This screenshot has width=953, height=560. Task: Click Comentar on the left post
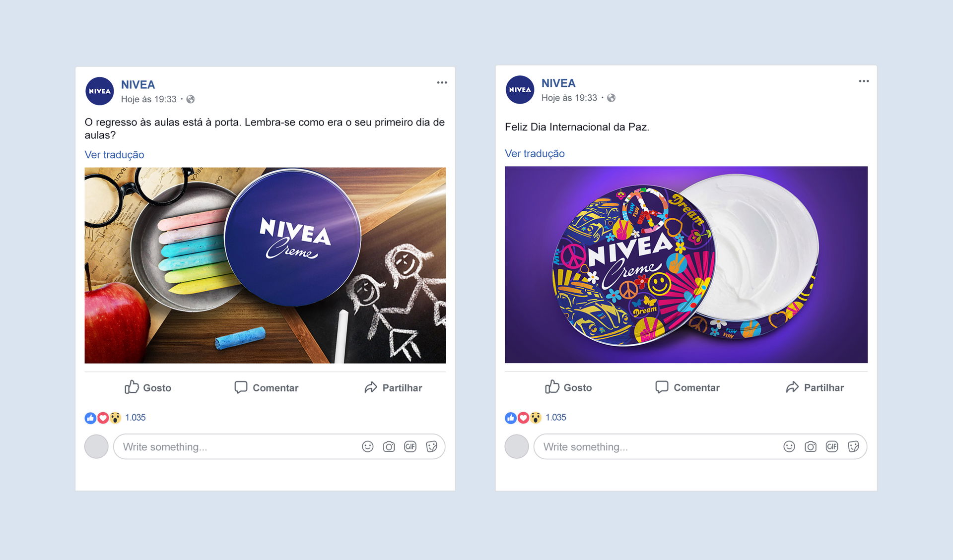[x=266, y=387]
